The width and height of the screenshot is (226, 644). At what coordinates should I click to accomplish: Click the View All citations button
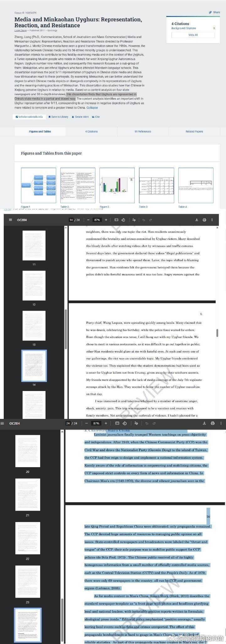point(193,35)
